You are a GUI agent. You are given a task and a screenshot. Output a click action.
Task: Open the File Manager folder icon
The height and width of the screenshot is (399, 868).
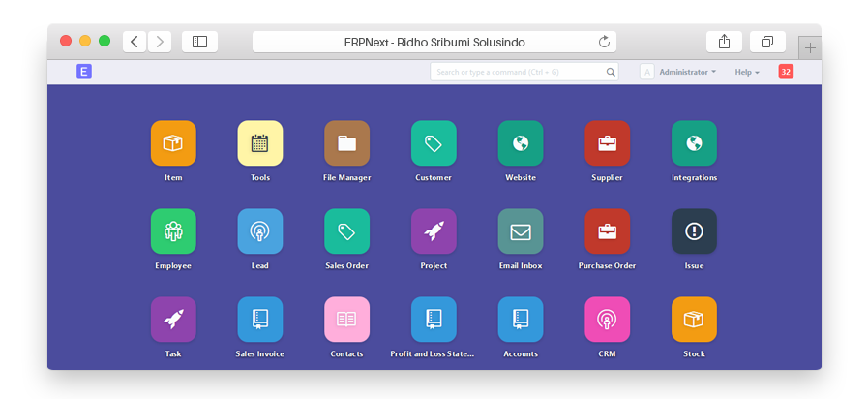[x=347, y=143]
